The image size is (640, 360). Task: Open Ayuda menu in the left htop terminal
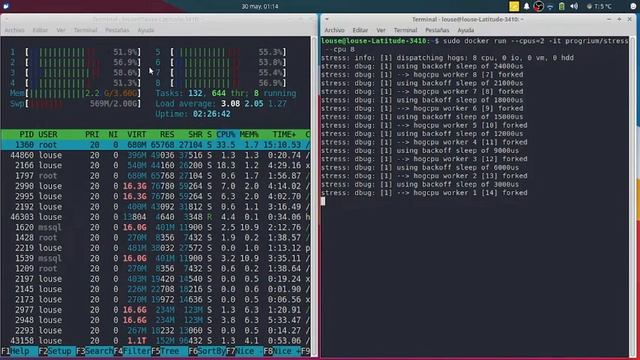[146, 30]
